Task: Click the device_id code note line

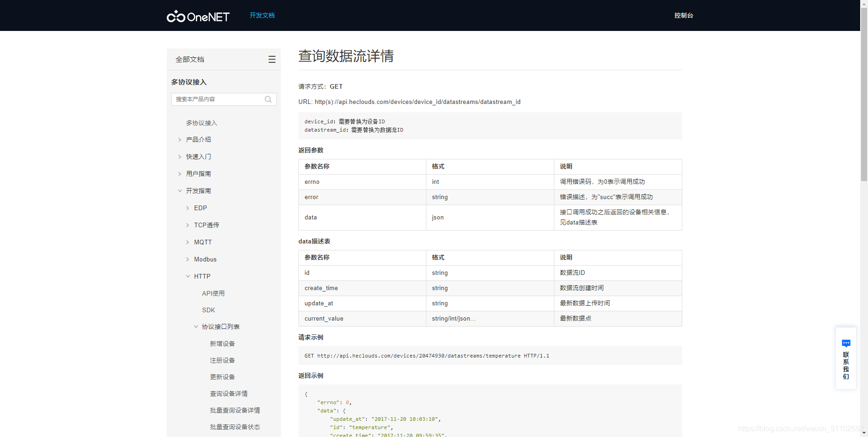Action: coord(345,121)
